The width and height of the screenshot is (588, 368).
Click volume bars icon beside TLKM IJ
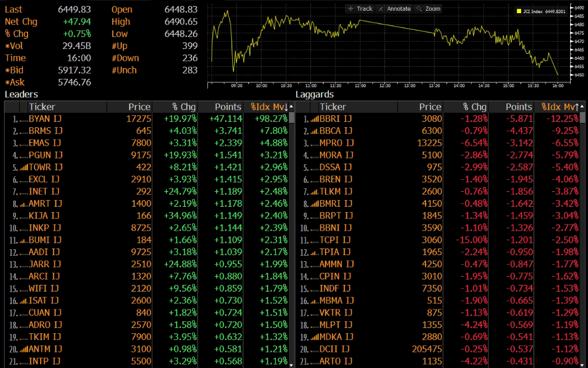[x=314, y=192]
